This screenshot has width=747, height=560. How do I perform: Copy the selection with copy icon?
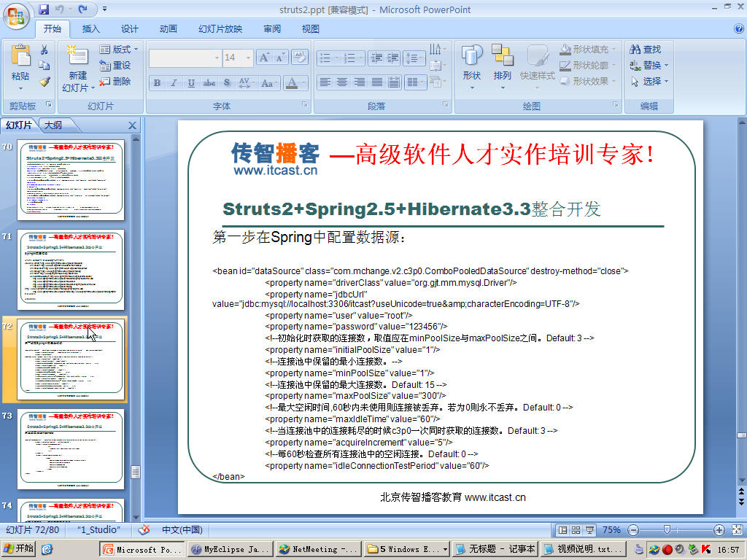click(44, 66)
